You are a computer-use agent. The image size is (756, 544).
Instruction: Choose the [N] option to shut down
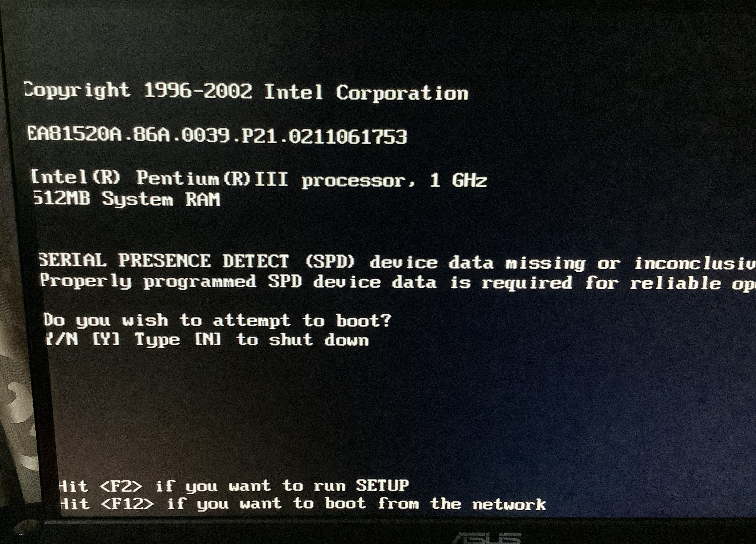pyautogui.click(x=208, y=340)
